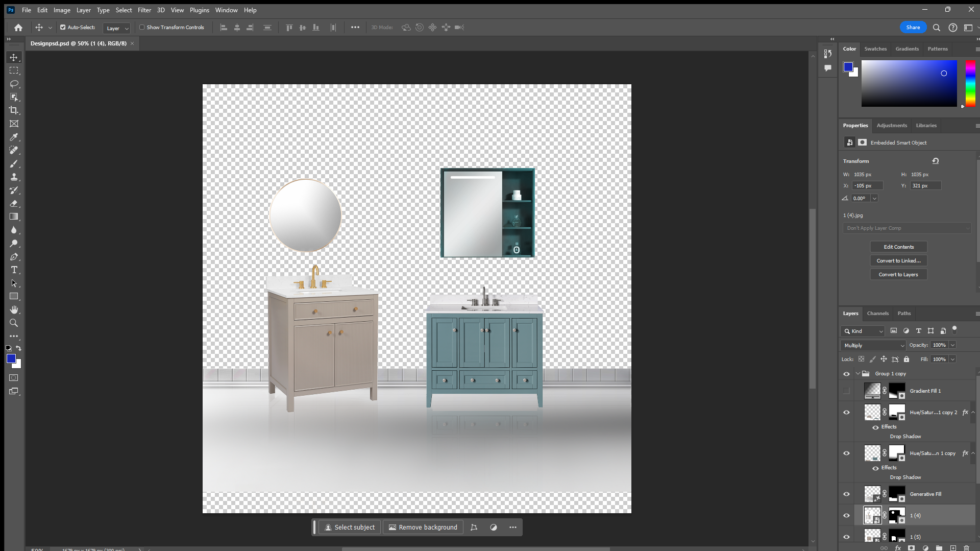Click the hue slider strip in Color panel
Image resolution: width=980 pixels, height=551 pixels.
pyautogui.click(x=970, y=83)
